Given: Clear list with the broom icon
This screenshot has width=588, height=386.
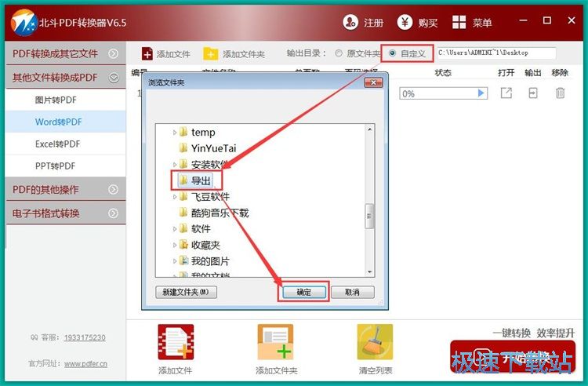Looking at the screenshot, I should pyautogui.click(x=375, y=342).
